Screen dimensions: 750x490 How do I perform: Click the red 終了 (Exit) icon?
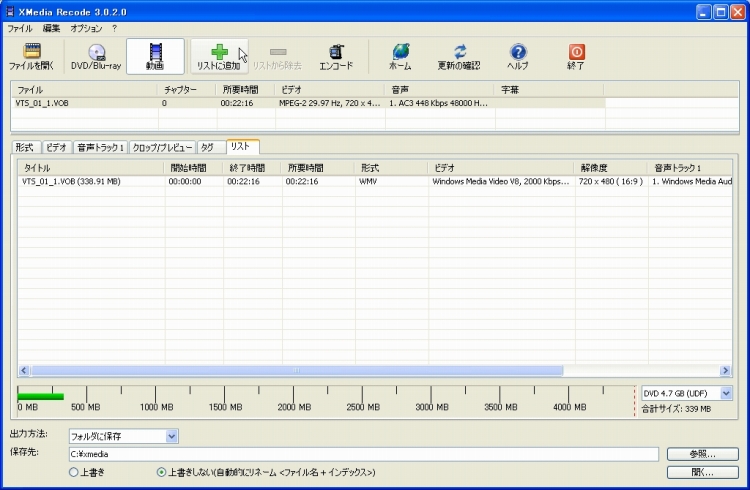tap(576, 56)
